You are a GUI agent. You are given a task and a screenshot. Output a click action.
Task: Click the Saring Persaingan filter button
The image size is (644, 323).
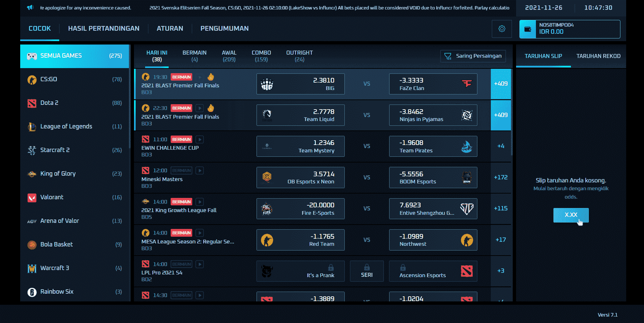click(x=473, y=56)
